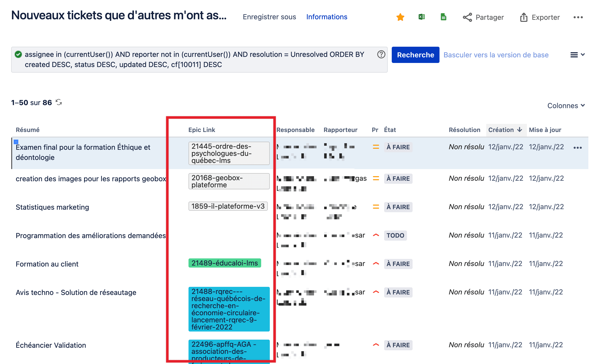Click the Exporter button

540,17
